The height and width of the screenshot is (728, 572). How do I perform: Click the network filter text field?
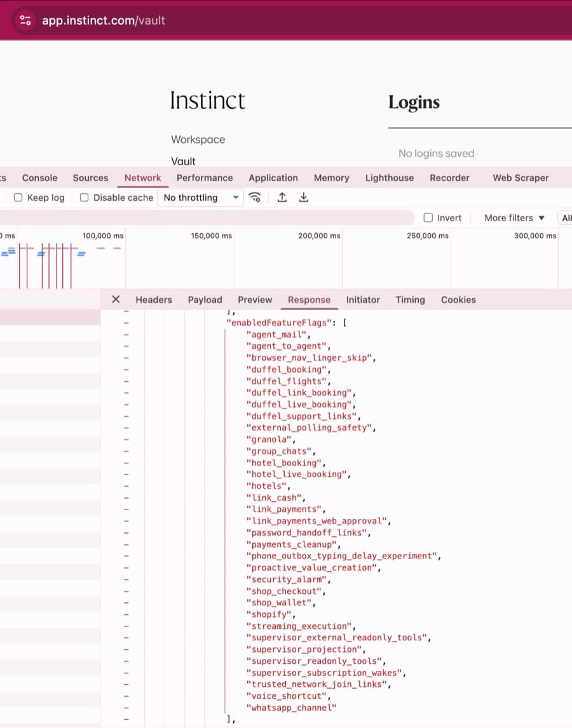(x=207, y=218)
